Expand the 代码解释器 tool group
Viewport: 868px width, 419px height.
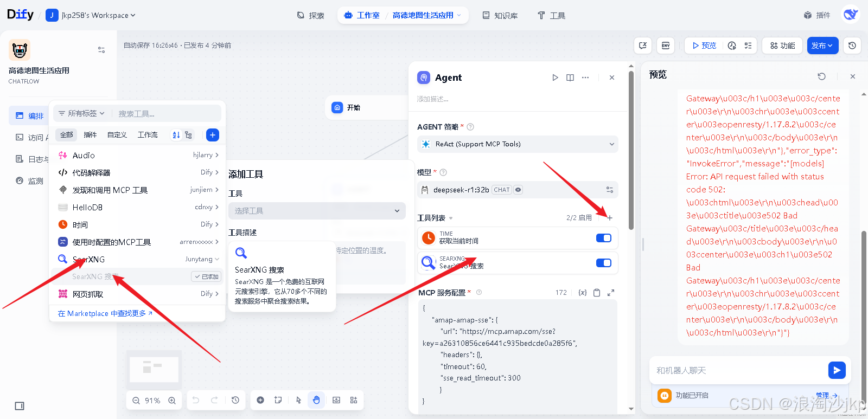click(x=138, y=172)
